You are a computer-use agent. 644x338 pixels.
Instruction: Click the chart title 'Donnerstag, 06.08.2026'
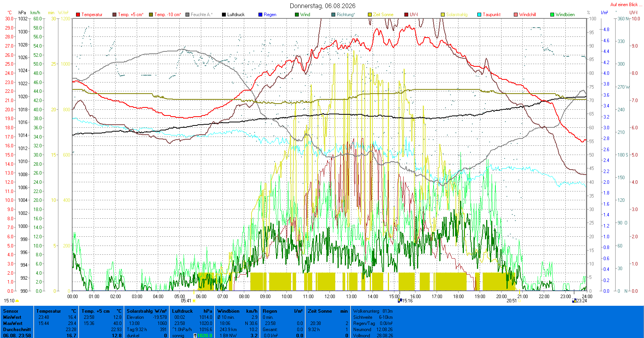(x=323, y=6)
